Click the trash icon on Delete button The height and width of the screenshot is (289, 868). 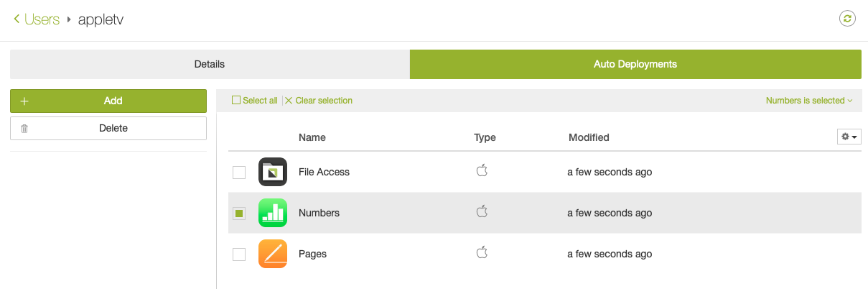24,129
